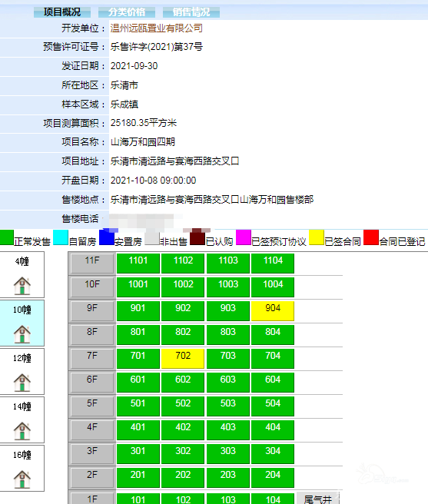This screenshot has width=428, height=504.
Task: Click house icon for building 4幢
Action: click(22, 286)
